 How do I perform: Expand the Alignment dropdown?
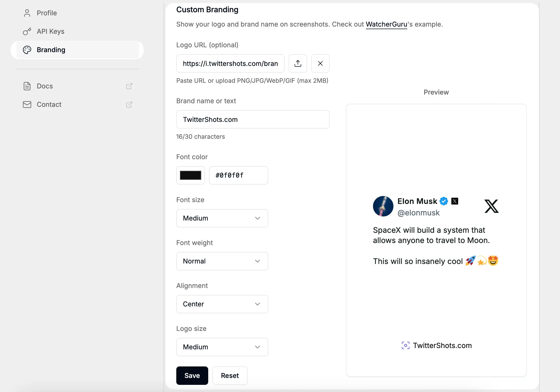pos(222,304)
